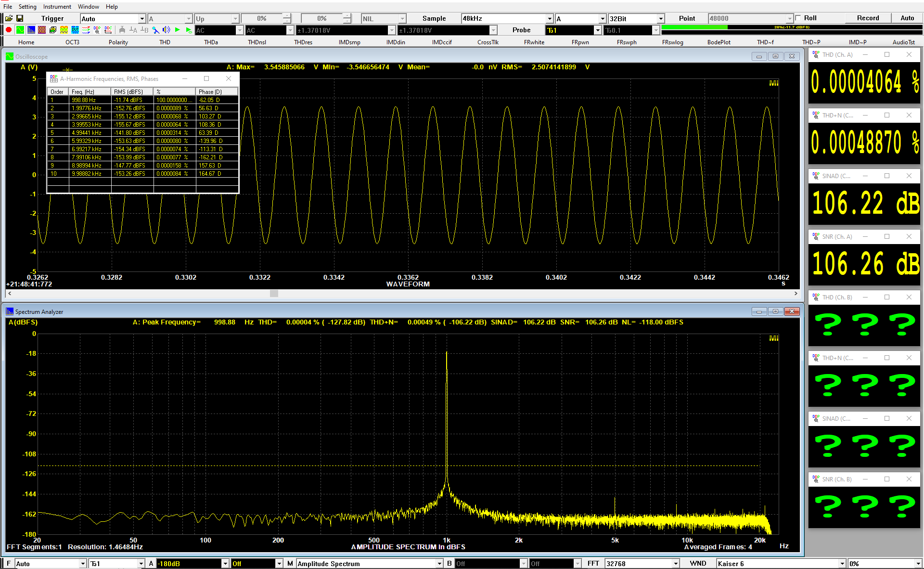Image resolution: width=924 pixels, height=569 pixels.
Task: Expand the Sample rate 48kHz dropdown
Action: pyautogui.click(x=550, y=19)
